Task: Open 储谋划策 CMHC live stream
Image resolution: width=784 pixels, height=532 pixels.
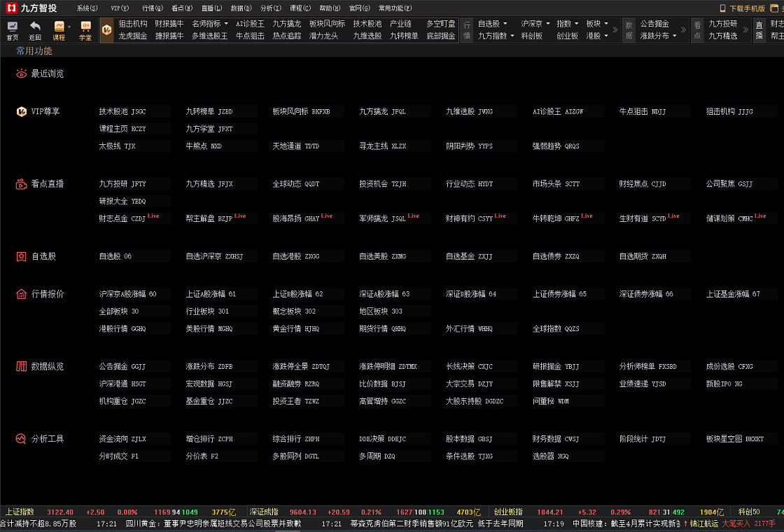Action: (741, 218)
